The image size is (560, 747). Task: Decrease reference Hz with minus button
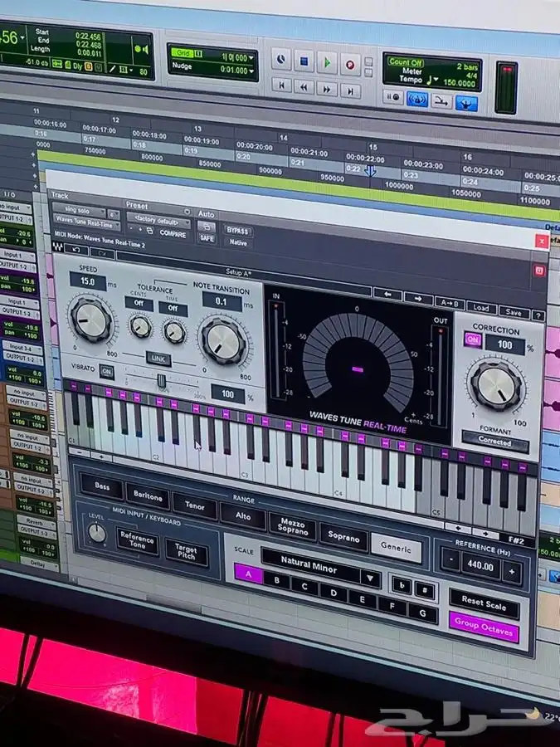tap(450, 560)
